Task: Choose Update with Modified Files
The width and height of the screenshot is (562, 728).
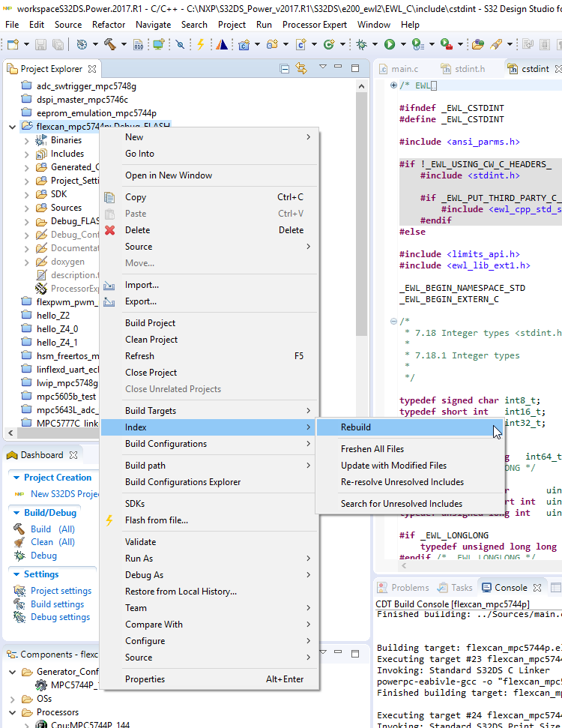Action: pos(409,466)
